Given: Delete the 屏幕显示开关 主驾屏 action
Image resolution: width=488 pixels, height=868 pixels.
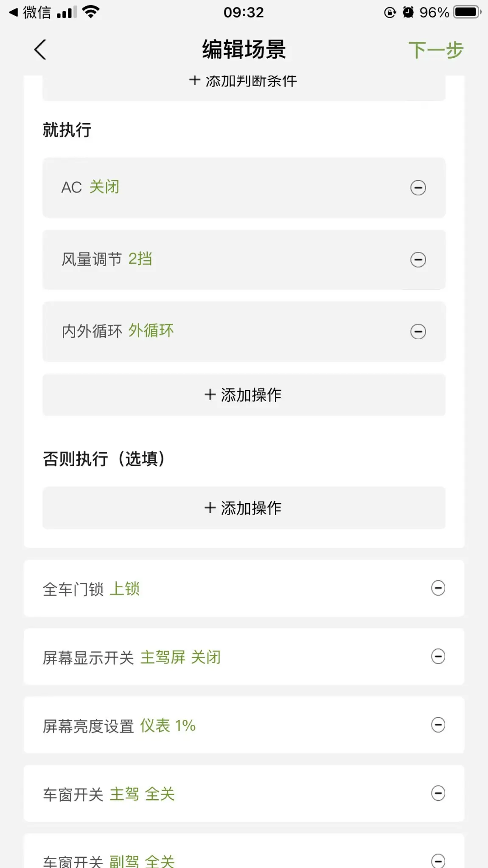Looking at the screenshot, I should (438, 657).
